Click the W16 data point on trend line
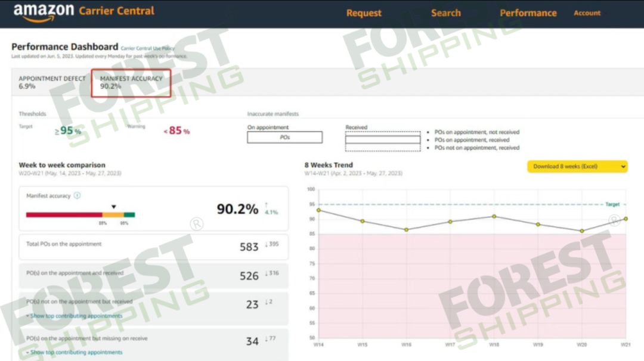Screen dimensions: 644x361 [x=406, y=229]
